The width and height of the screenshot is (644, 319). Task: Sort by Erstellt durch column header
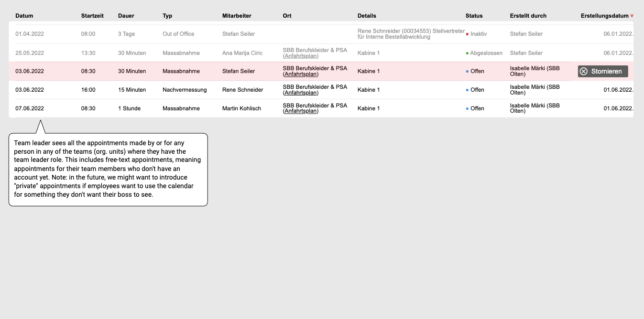[x=528, y=16]
